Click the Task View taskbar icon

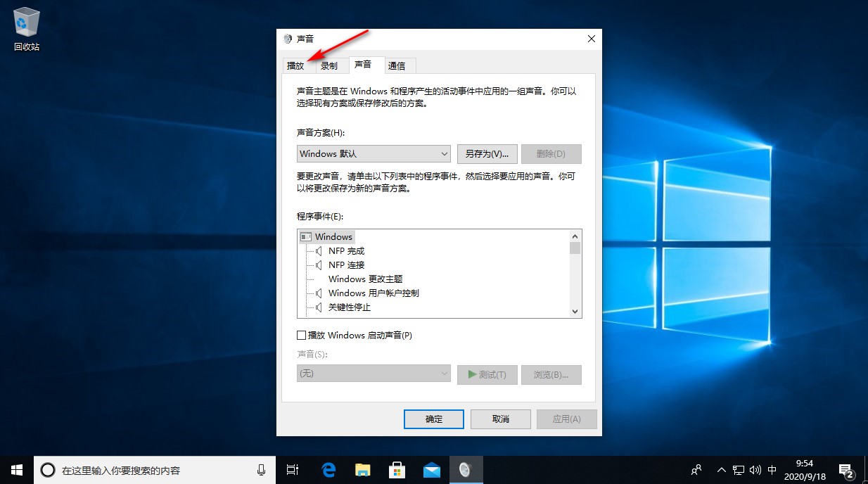click(293, 470)
